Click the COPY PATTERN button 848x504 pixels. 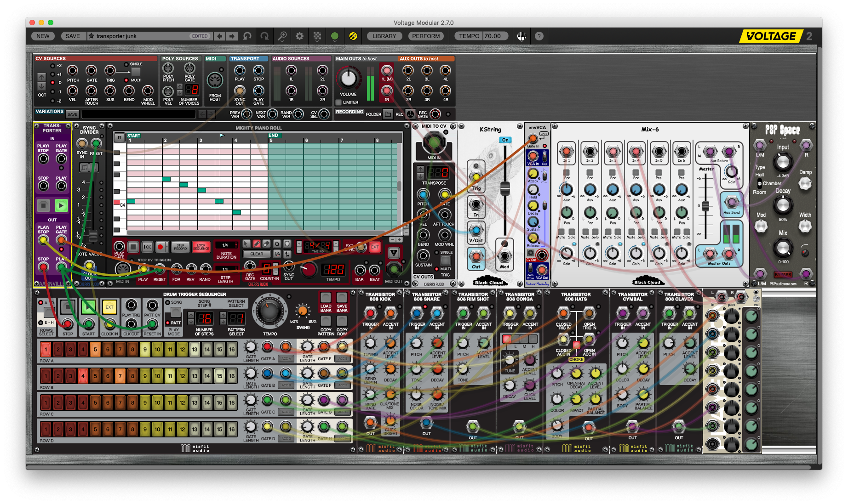coord(326,321)
